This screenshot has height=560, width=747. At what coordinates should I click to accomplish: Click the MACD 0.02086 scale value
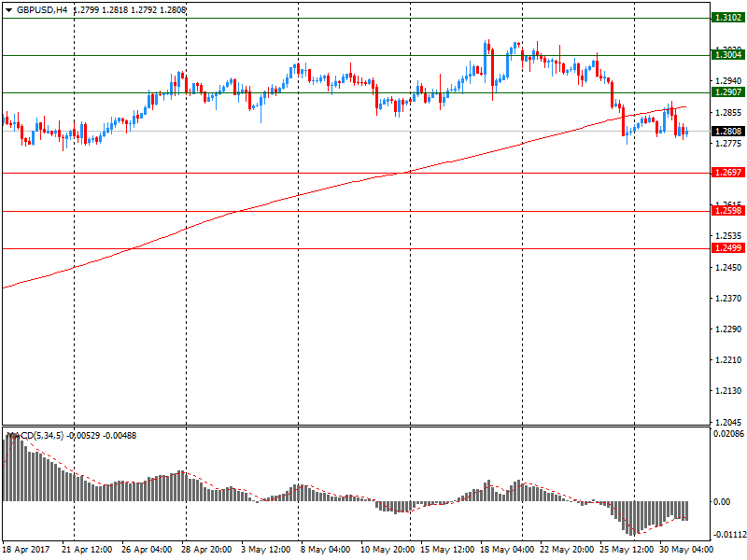728,434
